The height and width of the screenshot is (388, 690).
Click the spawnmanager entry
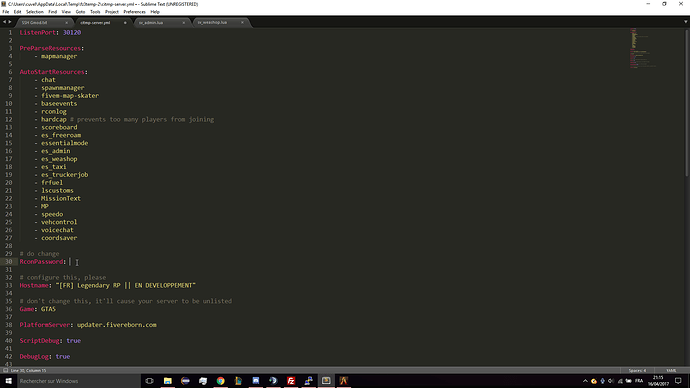click(62, 88)
